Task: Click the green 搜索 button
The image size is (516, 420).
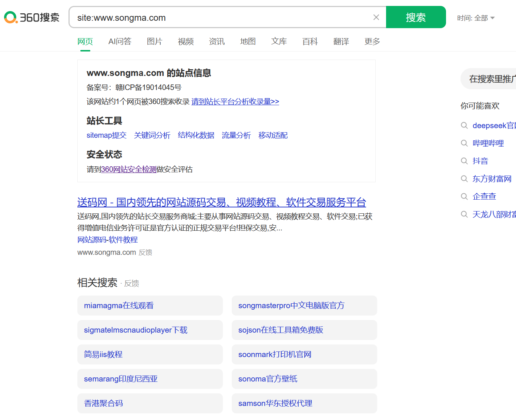Action: (416, 17)
